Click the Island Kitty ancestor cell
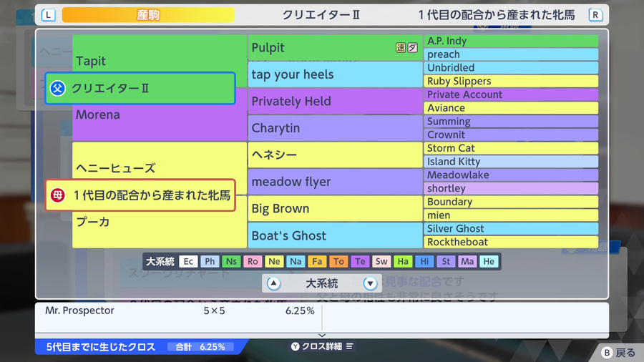Screen dimensions: 644x362 pyautogui.click(x=511, y=162)
